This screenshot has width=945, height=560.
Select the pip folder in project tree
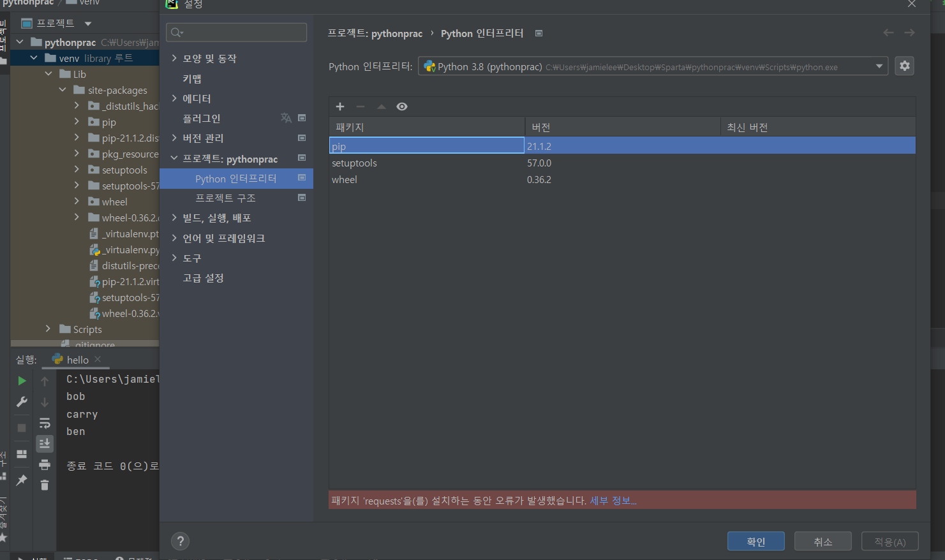[109, 122]
